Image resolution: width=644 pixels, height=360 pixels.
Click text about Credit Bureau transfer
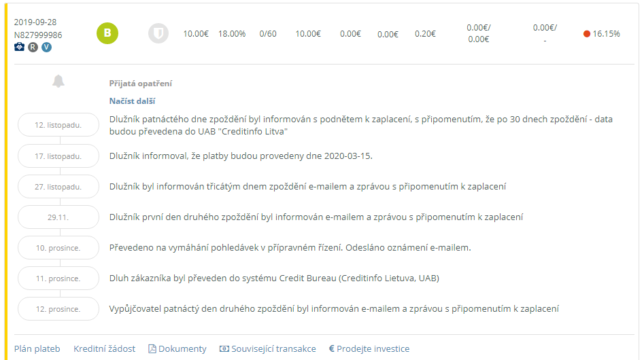pos(274,278)
